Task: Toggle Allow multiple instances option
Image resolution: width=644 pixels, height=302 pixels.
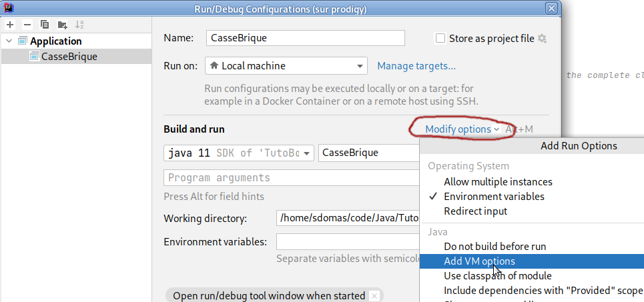Action: (x=498, y=182)
